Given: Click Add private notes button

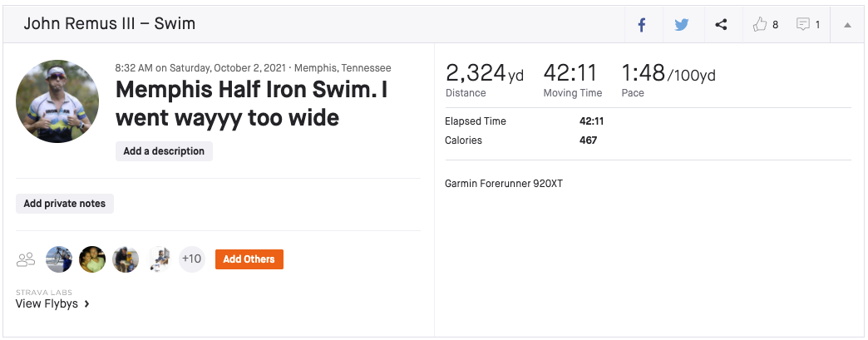Looking at the screenshot, I should 65,204.
